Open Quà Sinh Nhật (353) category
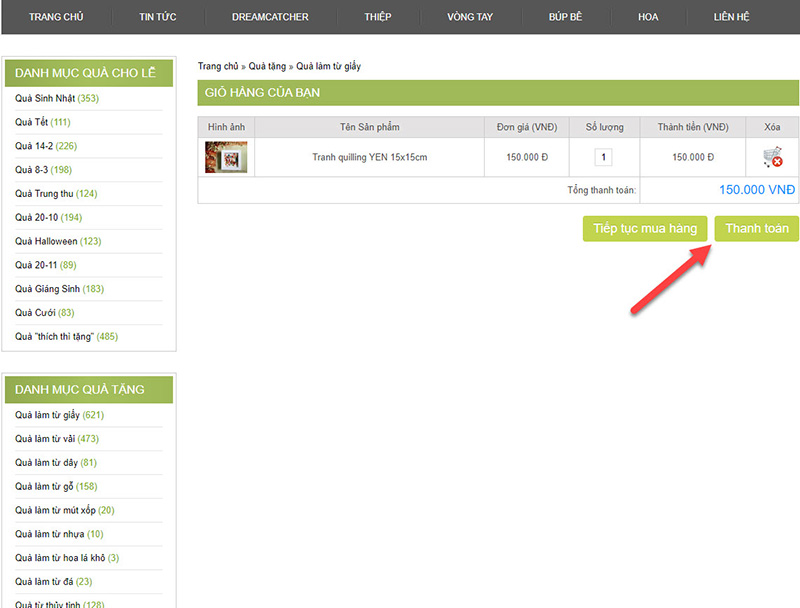This screenshot has width=800, height=608. (x=57, y=98)
